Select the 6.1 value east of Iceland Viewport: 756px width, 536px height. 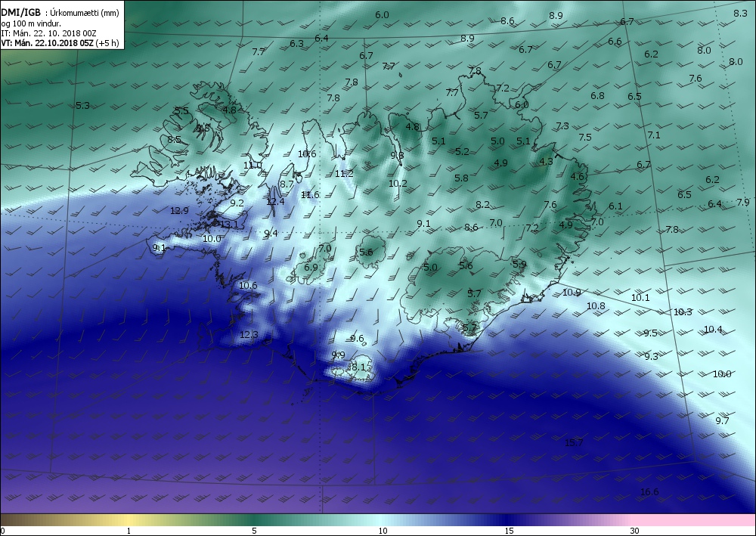(x=615, y=206)
